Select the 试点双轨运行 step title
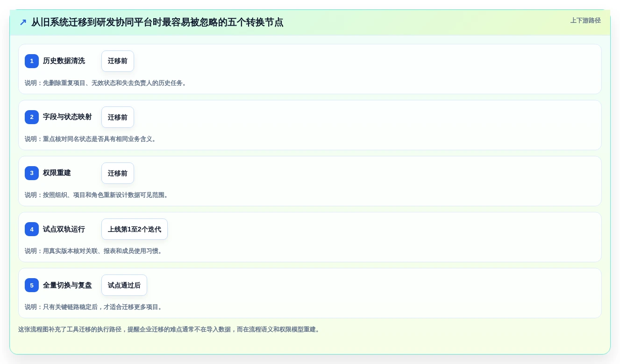 tap(64, 229)
